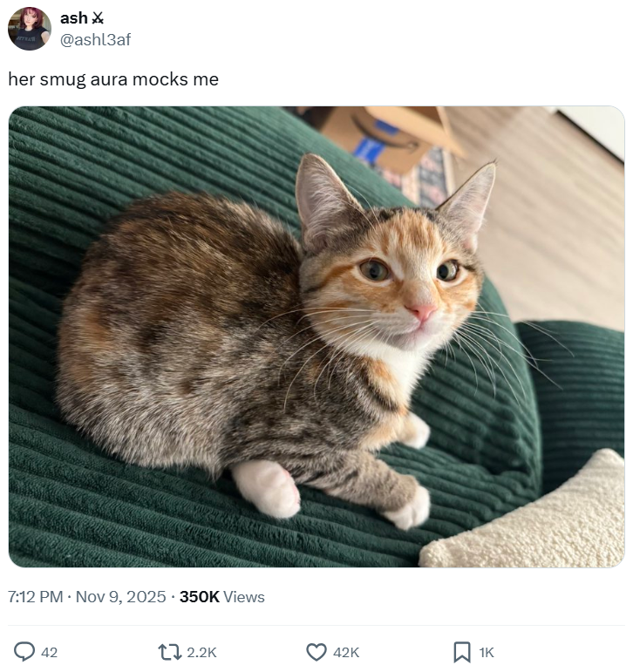Open ash's profile picture avatar
The height and width of the screenshot is (672, 633).
[29, 29]
